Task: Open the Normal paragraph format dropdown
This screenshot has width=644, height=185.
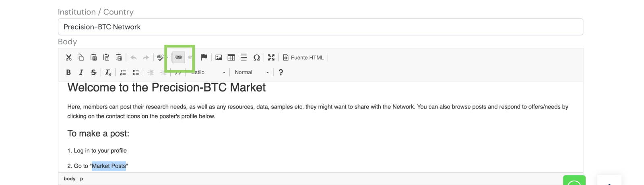Action: click(252, 73)
